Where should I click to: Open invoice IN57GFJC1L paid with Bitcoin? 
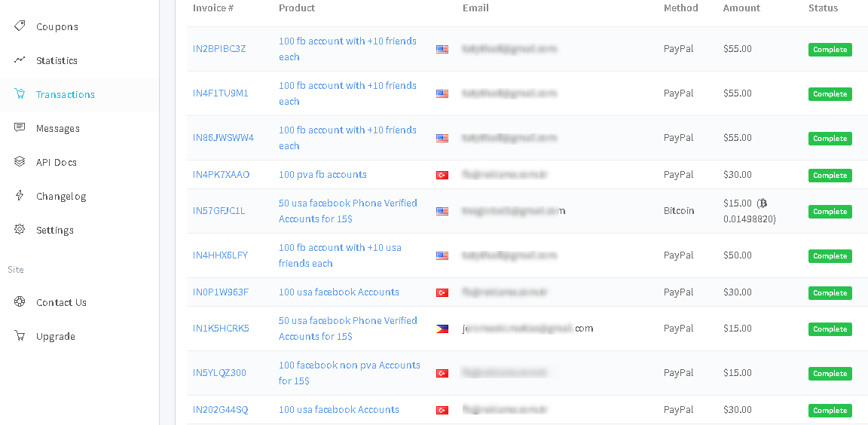point(219,211)
